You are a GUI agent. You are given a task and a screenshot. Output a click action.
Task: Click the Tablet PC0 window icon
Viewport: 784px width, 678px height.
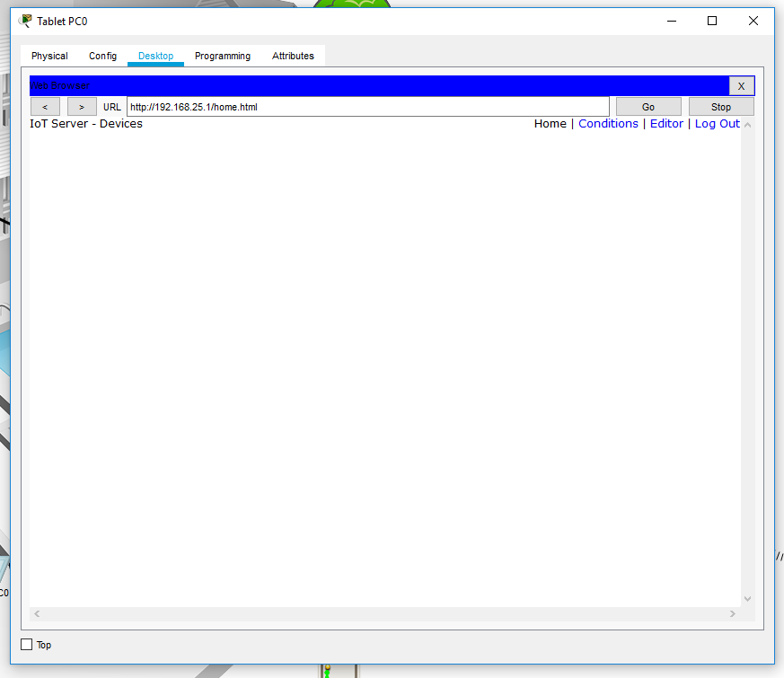click(25, 21)
